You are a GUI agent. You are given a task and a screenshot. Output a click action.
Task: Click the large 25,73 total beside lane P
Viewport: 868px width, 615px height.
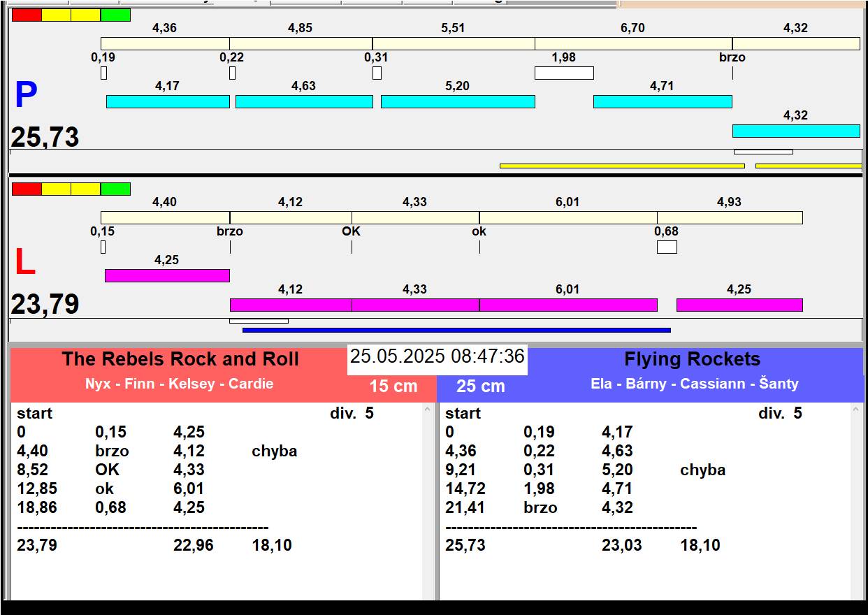click(x=45, y=137)
